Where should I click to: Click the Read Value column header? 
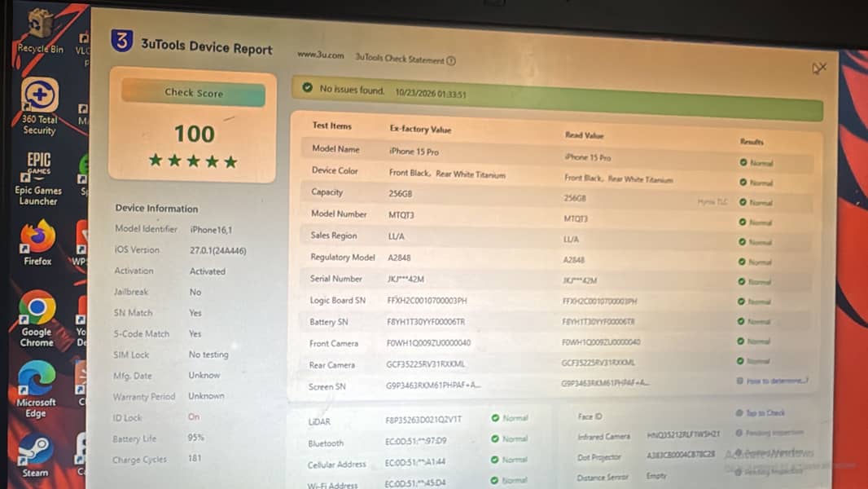coord(584,135)
